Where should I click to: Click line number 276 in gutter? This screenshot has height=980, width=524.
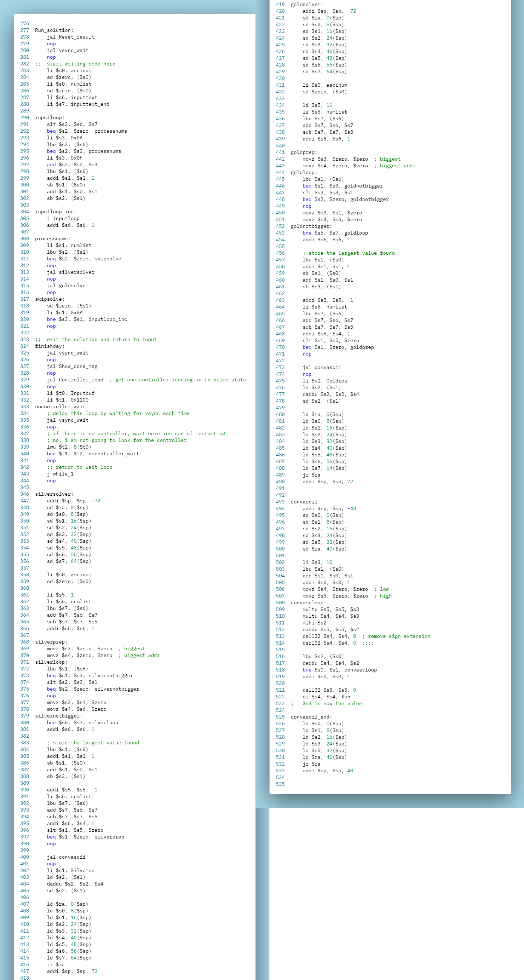(25, 24)
